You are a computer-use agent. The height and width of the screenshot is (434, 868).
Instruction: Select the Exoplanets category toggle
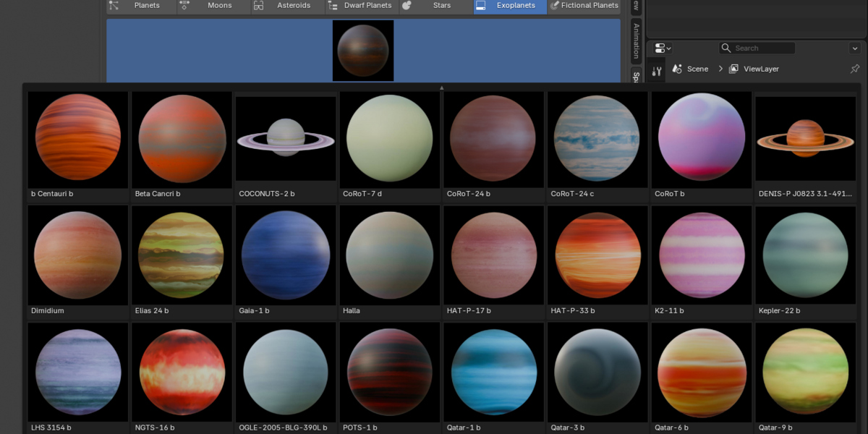[x=510, y=6]
